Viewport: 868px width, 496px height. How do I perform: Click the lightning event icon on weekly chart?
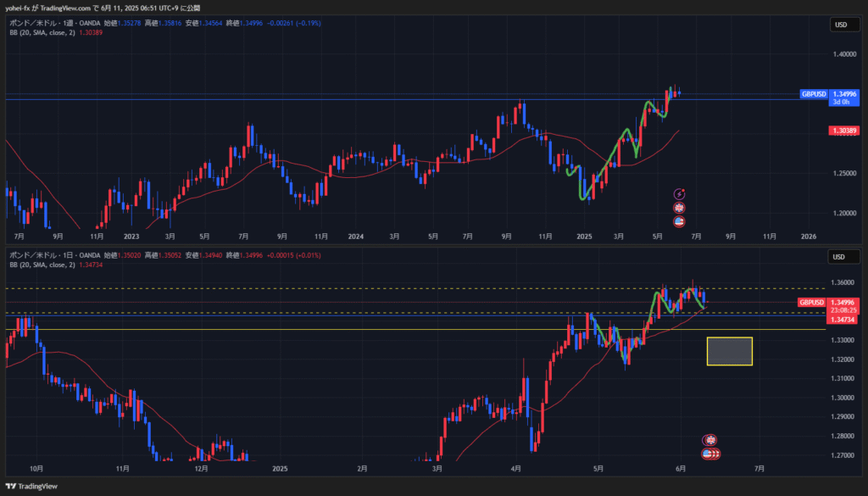[679, 194]
